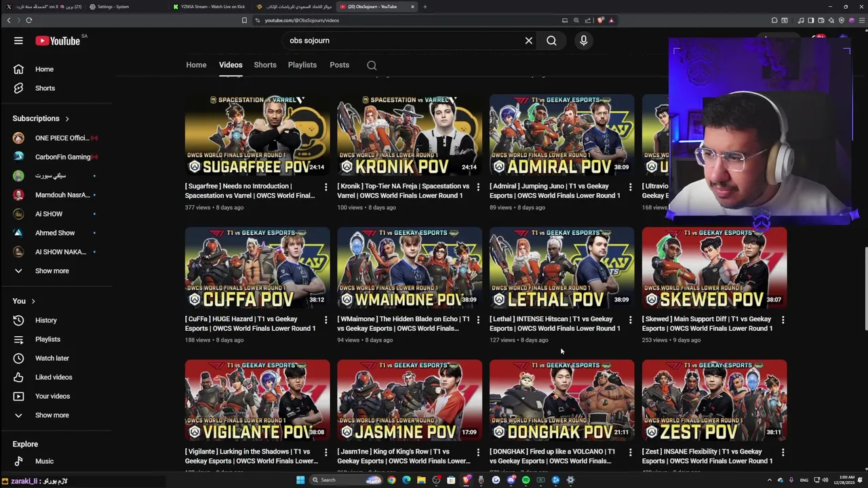Launch Chrome from the taskbar
The width and height of the screenshot is (868, 488).
[x=391, y=480]
